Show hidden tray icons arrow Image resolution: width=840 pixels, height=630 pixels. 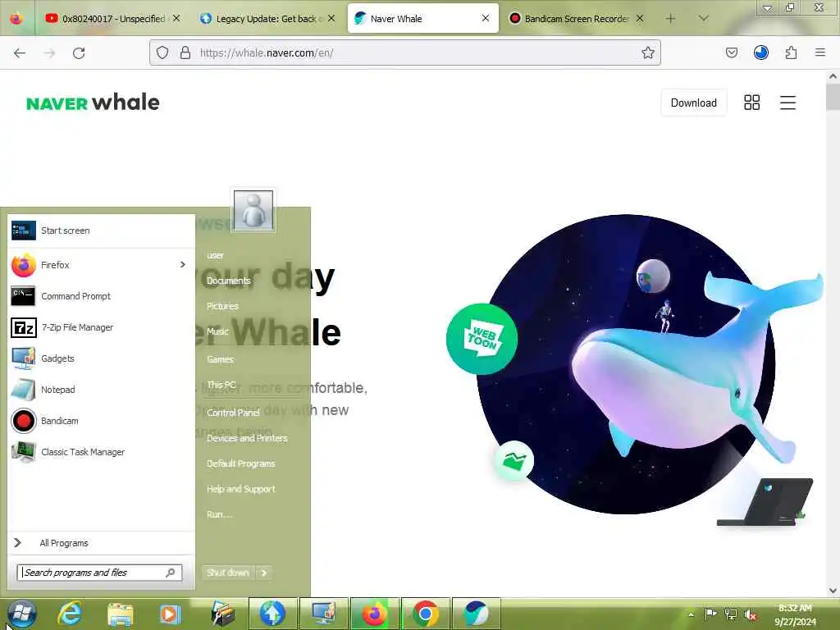pyautogui.click(x=691, y=614)
